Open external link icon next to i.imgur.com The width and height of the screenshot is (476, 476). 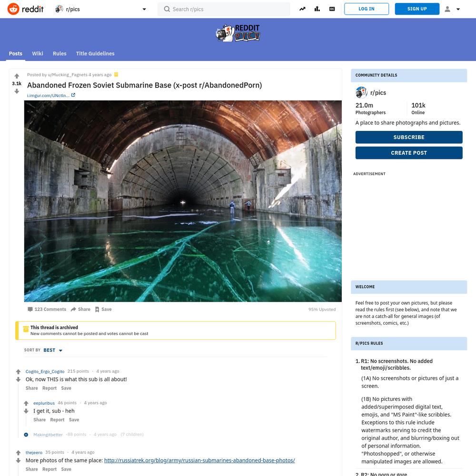[73, 95]
